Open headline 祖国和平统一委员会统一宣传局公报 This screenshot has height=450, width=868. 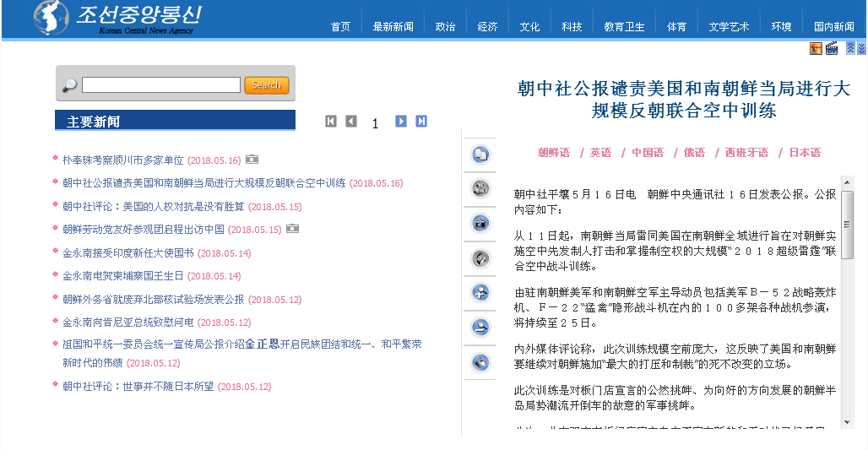tap(242, 353)
